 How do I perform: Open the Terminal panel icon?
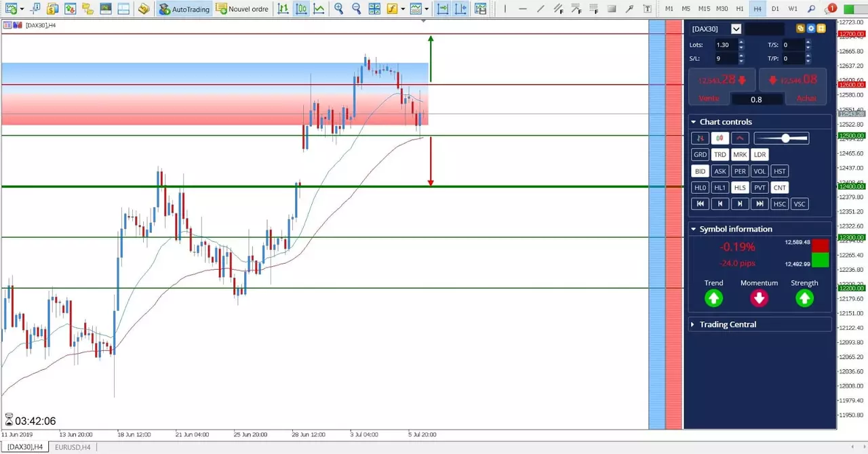(105, 9)
